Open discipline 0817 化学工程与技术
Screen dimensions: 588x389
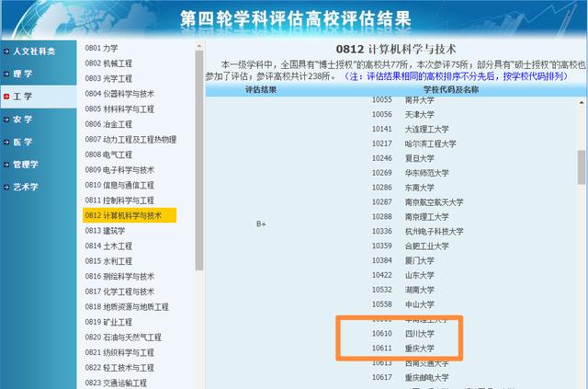pyautogui.click(x=119, y=292)
